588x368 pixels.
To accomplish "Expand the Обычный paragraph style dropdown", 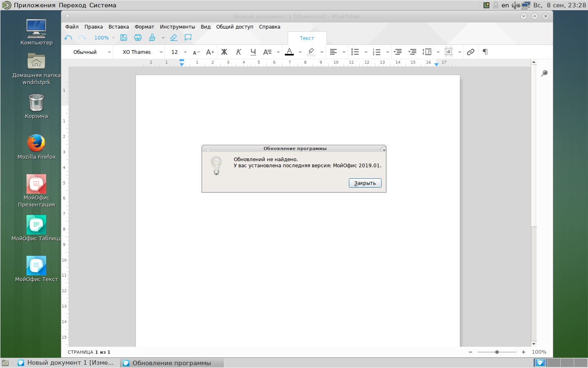I will coord(109,52).
